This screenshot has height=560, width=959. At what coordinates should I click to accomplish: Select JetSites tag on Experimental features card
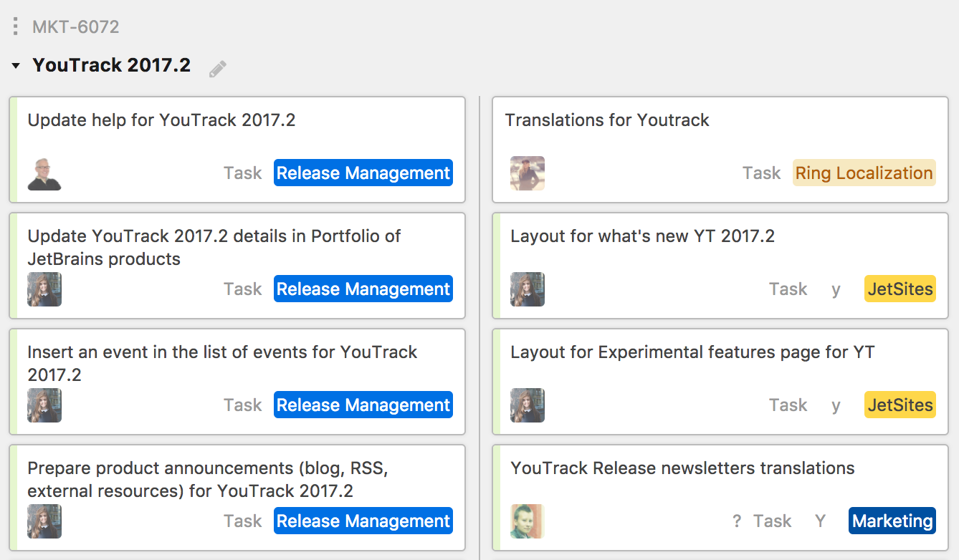coord(900,405)
